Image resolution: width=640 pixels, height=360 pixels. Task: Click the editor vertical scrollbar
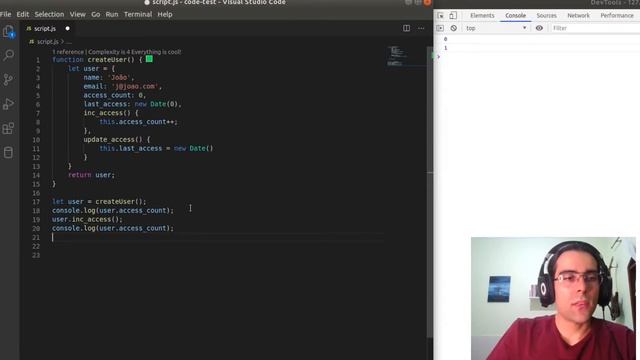pyautogui.click(x=429, y=192)
